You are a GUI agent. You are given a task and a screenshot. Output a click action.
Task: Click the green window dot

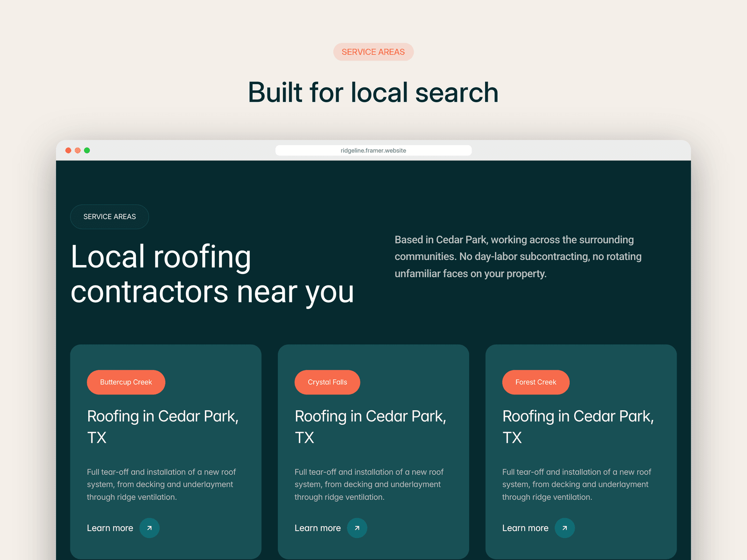click(87, 150)
